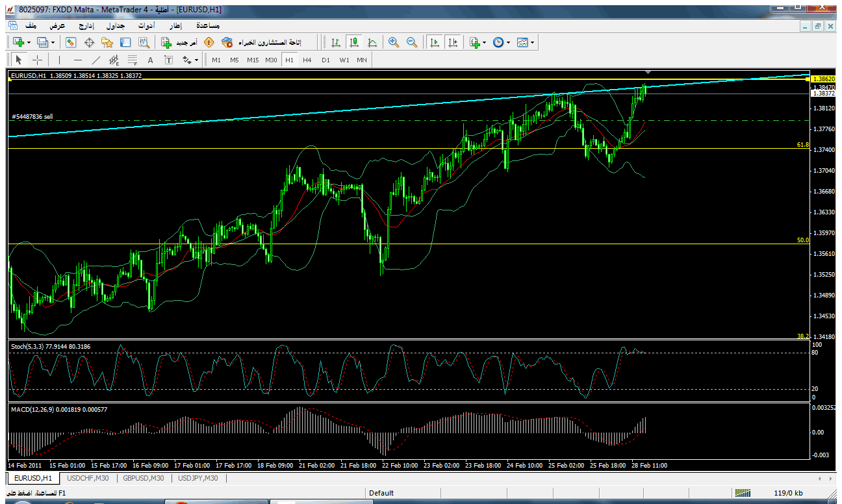Select the text tool labeled A

pyautogui.click(x=150, y=60)
